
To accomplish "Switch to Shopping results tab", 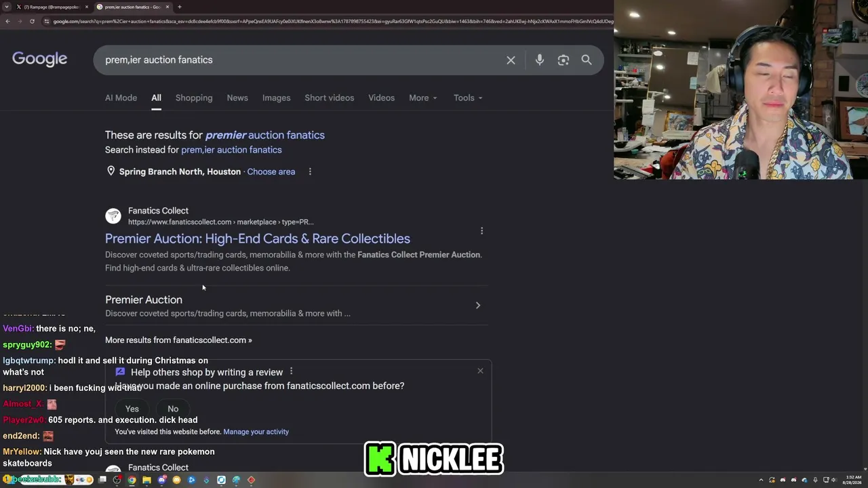I will click(194, 98).
